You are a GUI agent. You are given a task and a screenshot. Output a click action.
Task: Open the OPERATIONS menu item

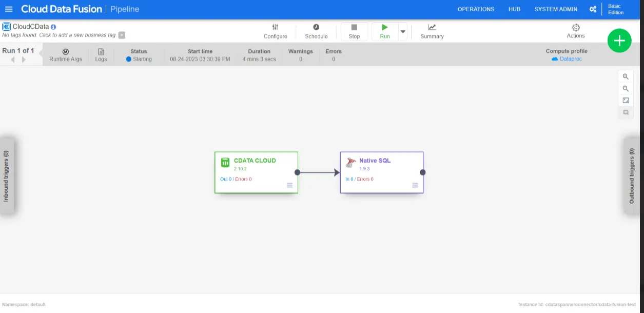[x=476, y=9]
